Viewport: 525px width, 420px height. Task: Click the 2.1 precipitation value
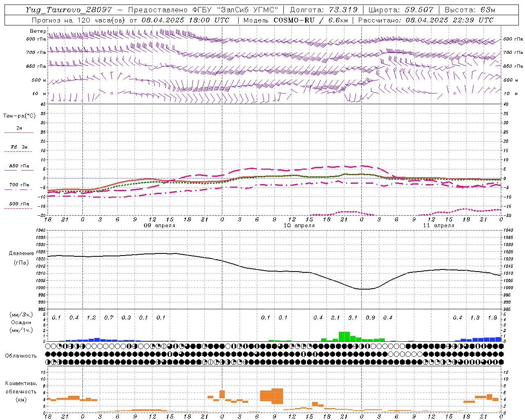coord(336,318)
